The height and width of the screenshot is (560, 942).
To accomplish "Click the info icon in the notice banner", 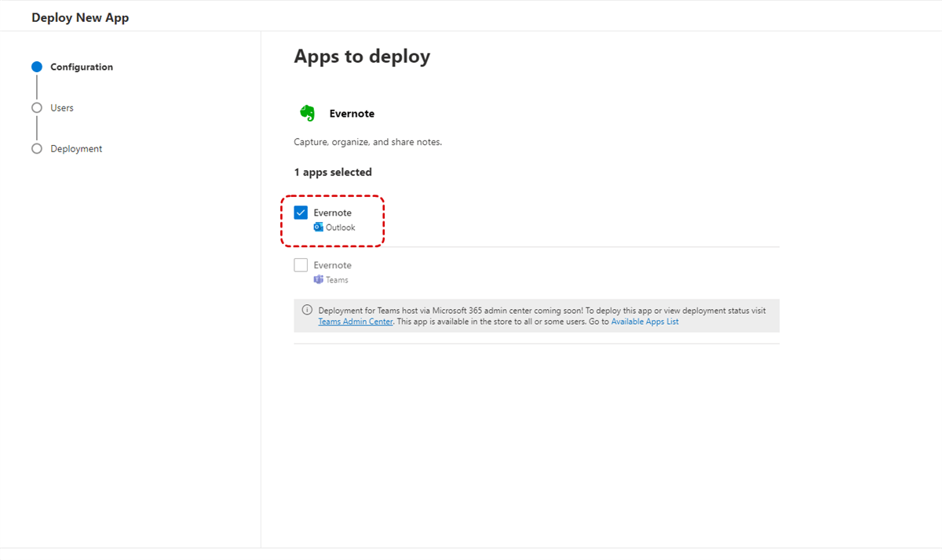I will click(x=307, y=310).
